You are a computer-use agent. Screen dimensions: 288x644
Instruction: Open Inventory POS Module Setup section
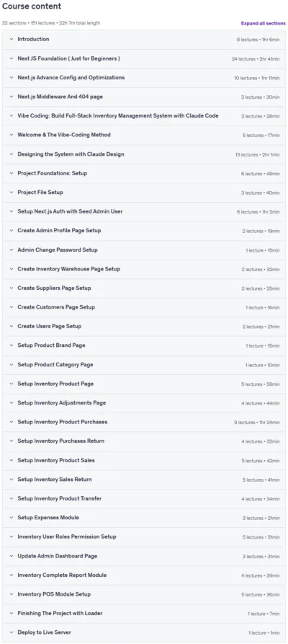[x=144, y=594]
